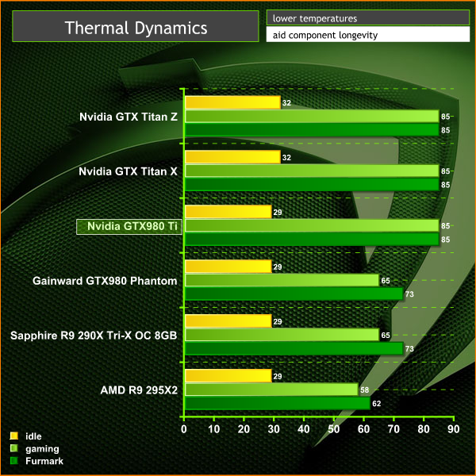The width and height of the screenshot is (476, 476).
Task: Click the AMD R9 295X2 Furmark bar (62)
Action: click(278, 403)
